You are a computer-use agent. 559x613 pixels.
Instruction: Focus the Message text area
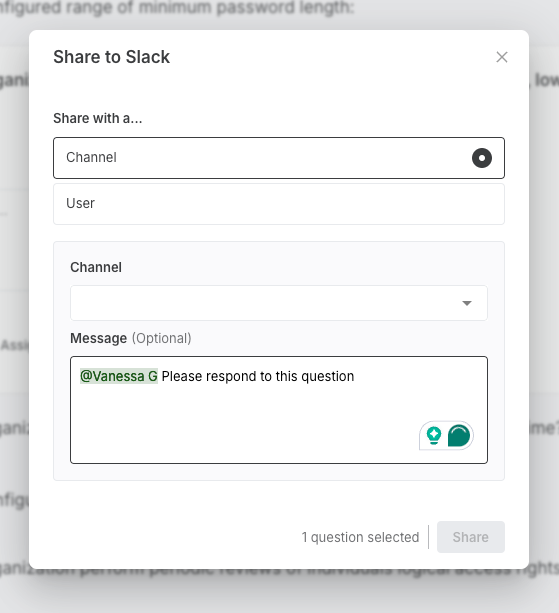click(279, 410)
